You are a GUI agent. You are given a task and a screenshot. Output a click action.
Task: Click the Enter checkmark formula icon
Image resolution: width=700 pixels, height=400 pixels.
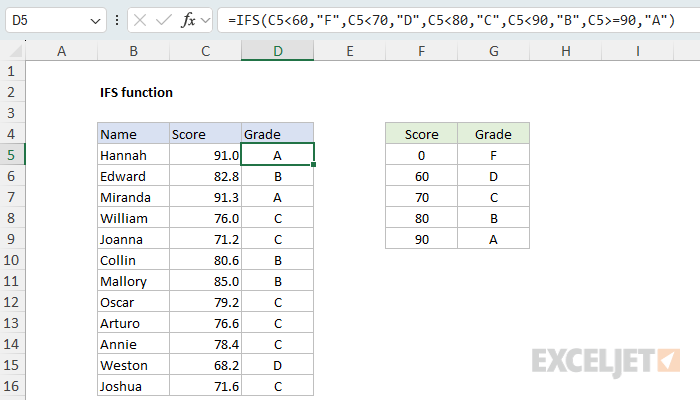[163, 20]
